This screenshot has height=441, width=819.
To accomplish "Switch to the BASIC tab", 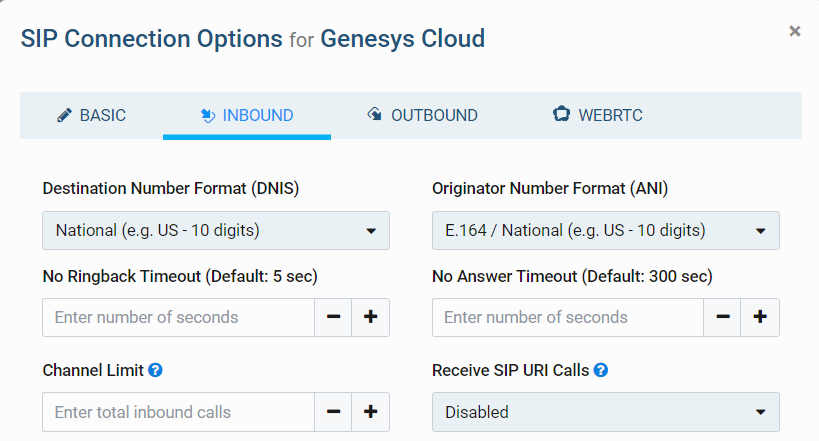I will 91,115.
